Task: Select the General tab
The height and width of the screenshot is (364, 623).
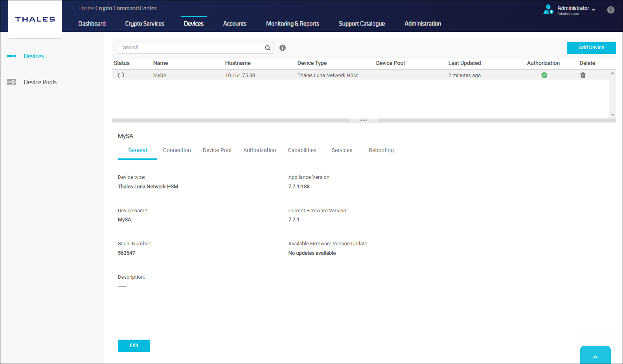Action: tap(138, 150)
